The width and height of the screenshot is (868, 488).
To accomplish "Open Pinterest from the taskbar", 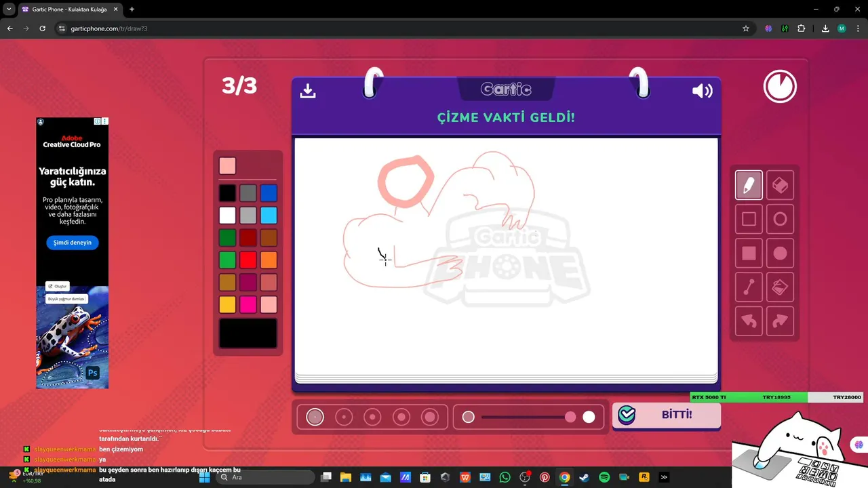I will click(x=545, y=477).
